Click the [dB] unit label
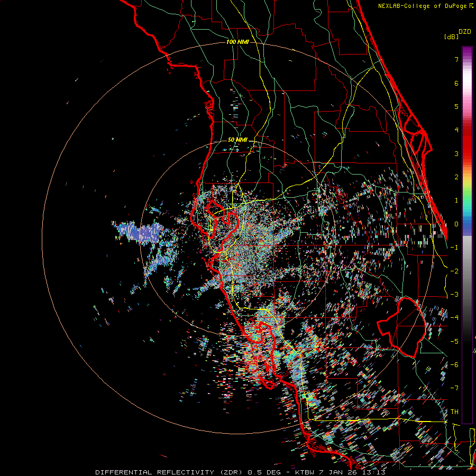The image size is (476, 476). pyautogui.click(x=451, y=36)
